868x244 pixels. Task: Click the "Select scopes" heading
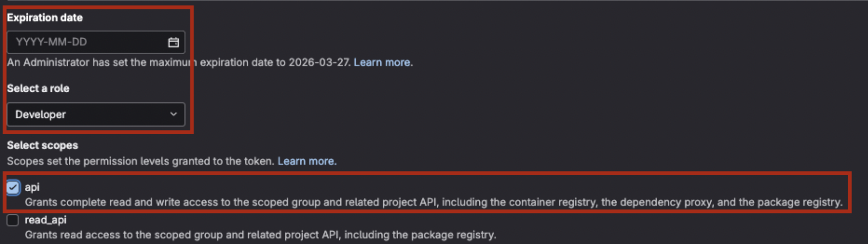42,146
